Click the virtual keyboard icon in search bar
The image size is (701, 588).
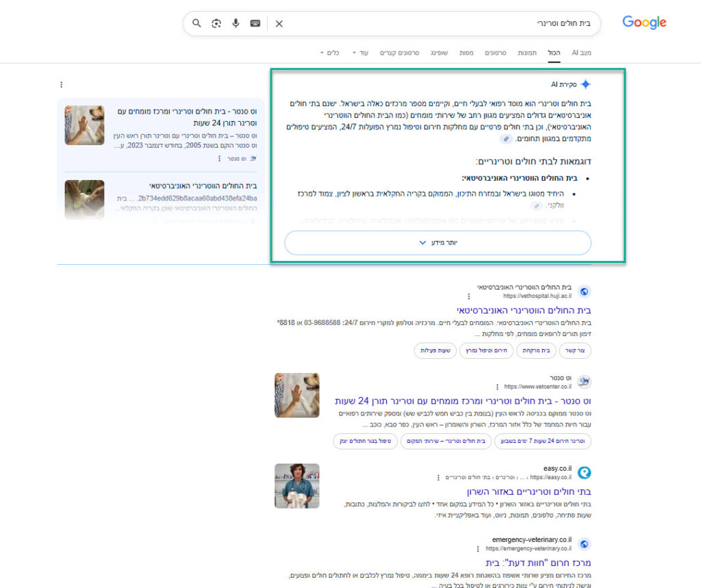[255, 23]
